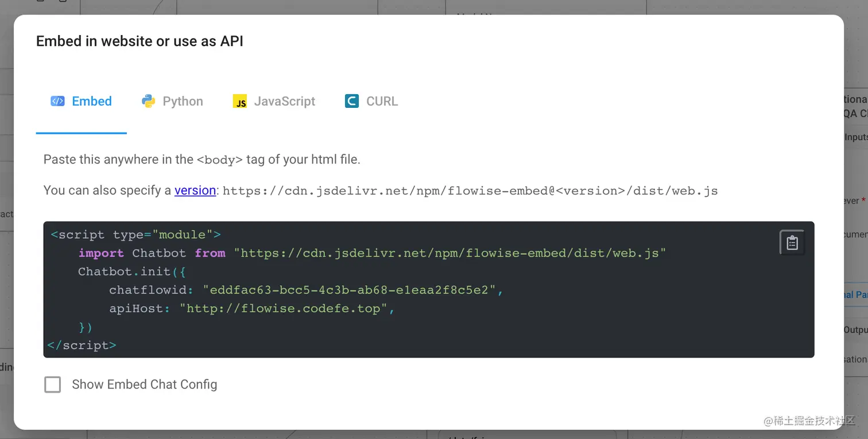Open the version link

195,191
